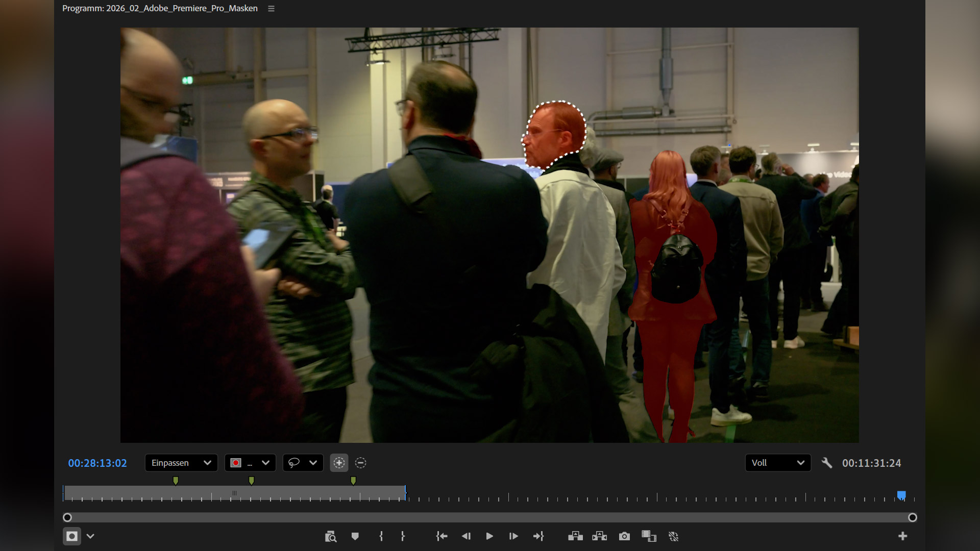The width and height of the screenshot is (980, 551).
Task: Expand the lasso mask tool dropdown
Action: click(313, 463)
